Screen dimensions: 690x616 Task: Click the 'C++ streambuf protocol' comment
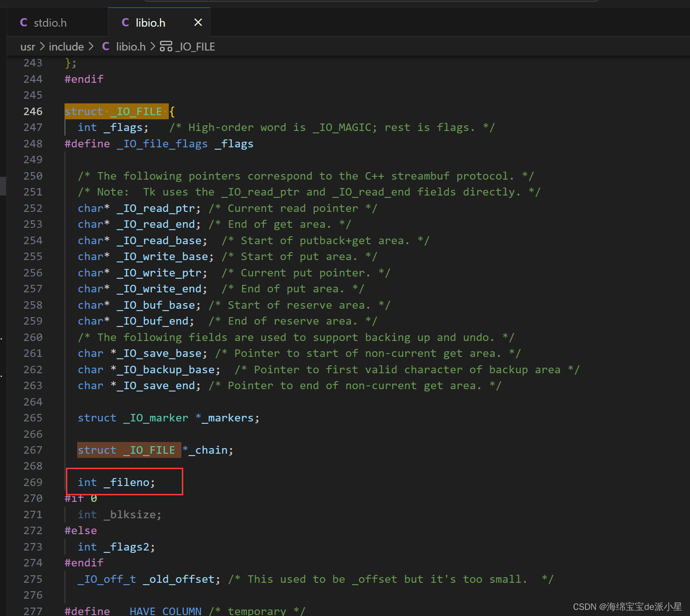(x=306, y=176)
